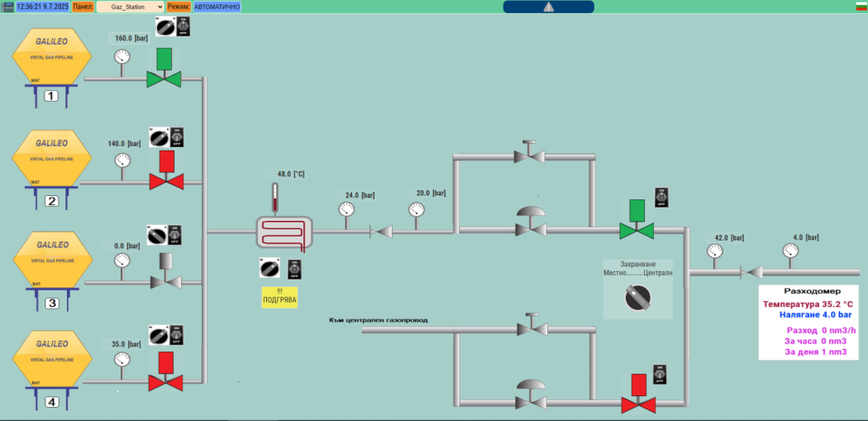The height and width of the screenshot is (421, 868).
Task: Click the Разход 0 nm3/h reading
Action: [x=820, y=330]
